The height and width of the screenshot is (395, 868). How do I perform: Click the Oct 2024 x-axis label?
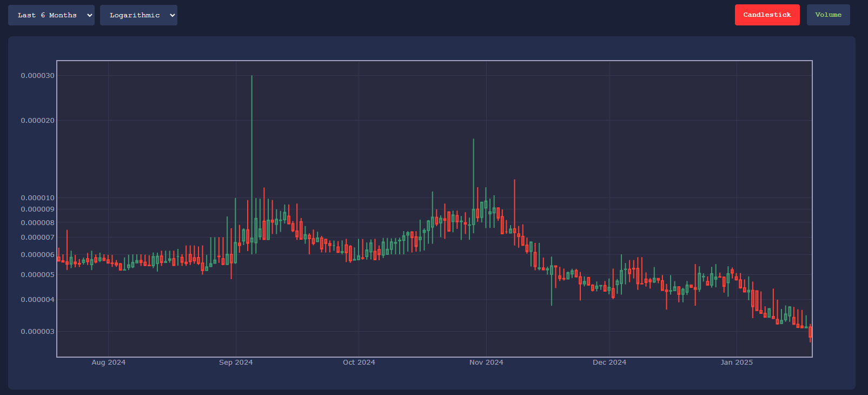tap(359, 363)
